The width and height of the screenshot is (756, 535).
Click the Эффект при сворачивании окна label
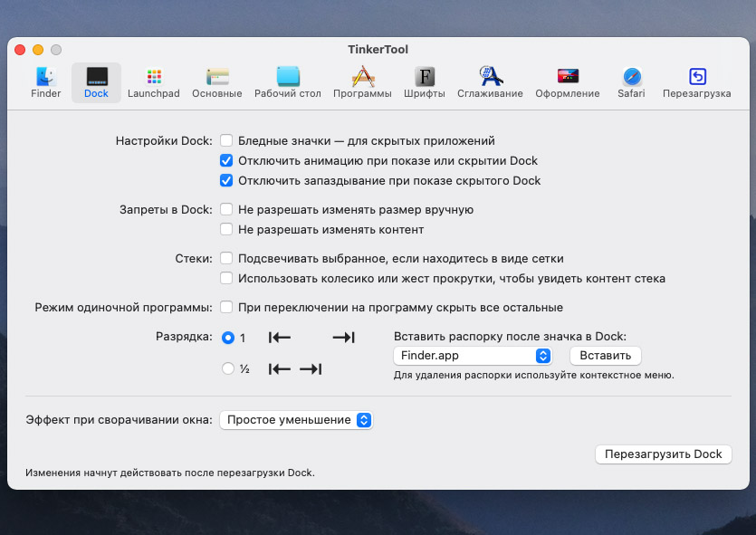point(120,420)
